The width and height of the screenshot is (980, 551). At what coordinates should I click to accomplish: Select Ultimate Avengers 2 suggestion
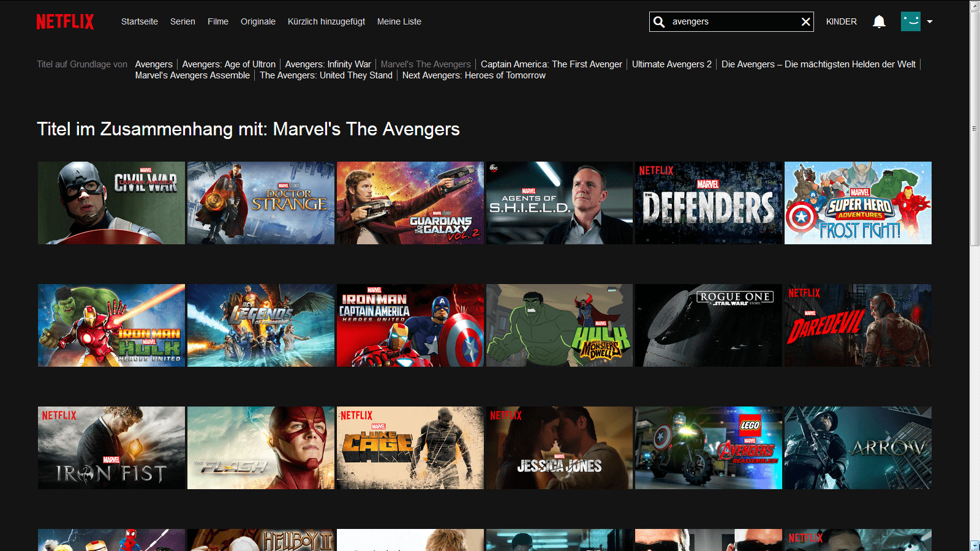(672, 64)
